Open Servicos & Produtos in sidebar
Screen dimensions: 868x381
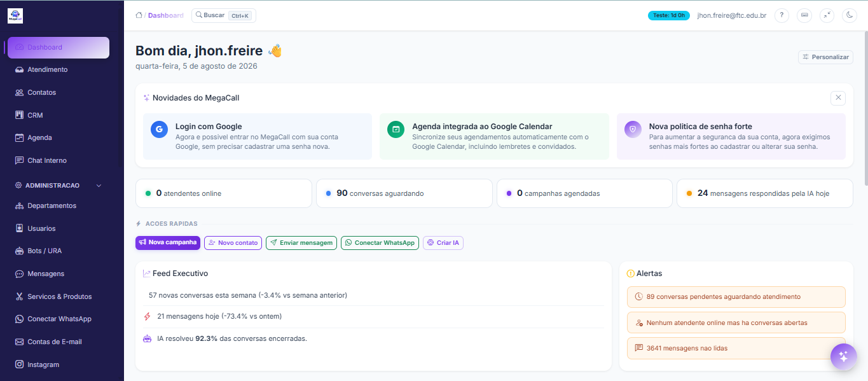tap(59, 296)
